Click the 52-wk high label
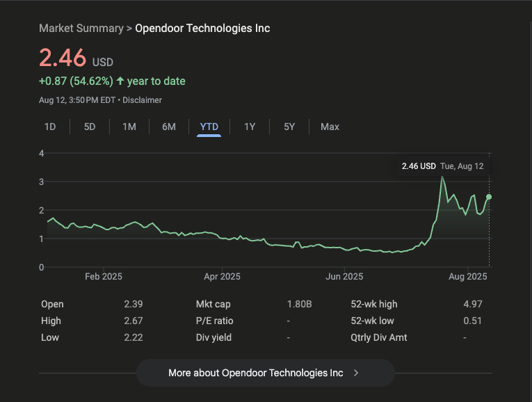This screenshot has width=532, height=402. coord(374,304)
